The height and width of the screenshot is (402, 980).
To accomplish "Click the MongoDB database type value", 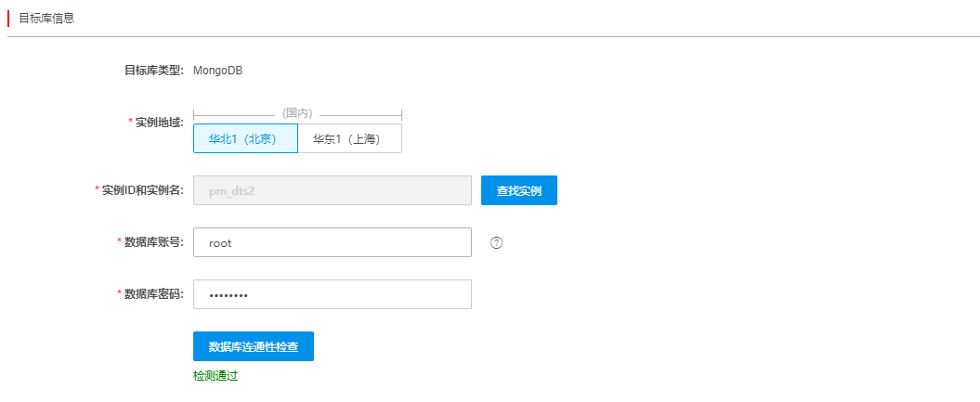I will coord(217,70).
